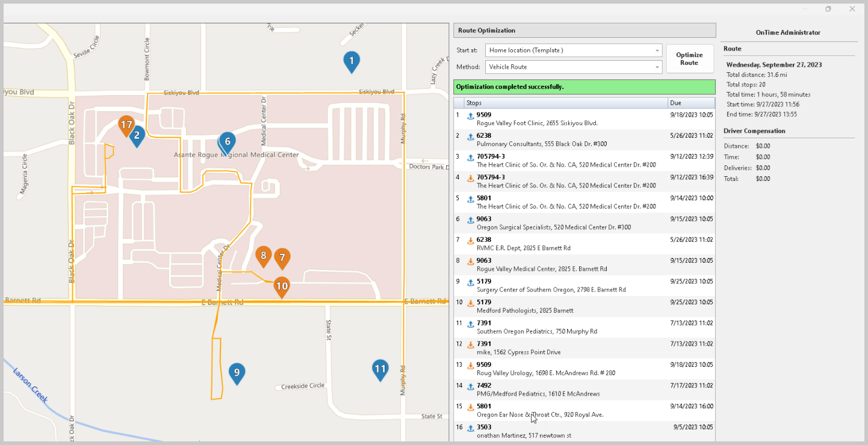Image resolution: width=868 pixels, height=445 pixels.
Task: Select stop row Rogue Valley Foot Clinic
Action: [584, 118]
